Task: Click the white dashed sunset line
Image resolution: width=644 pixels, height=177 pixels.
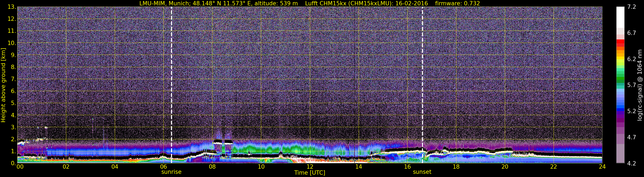Action: tap(423, 85)
